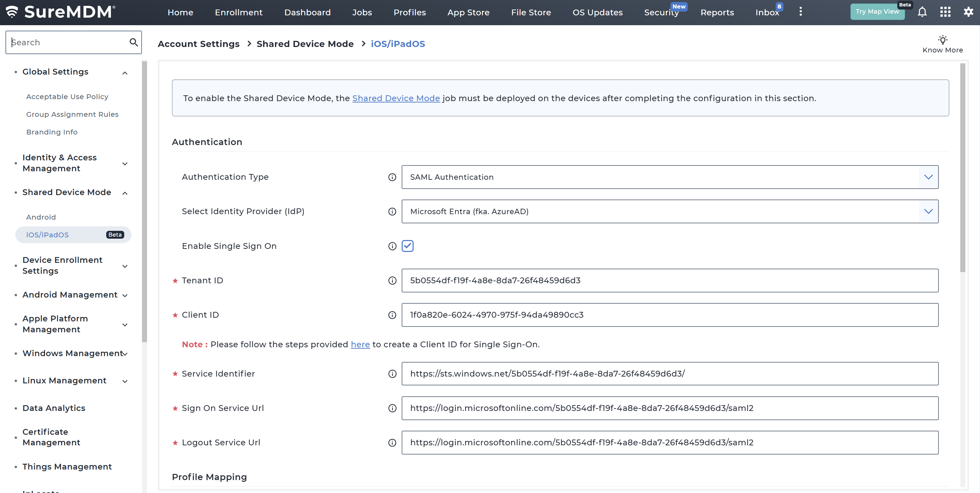
Task: Click the Try Map View button
Action: (x=877, y=12)
